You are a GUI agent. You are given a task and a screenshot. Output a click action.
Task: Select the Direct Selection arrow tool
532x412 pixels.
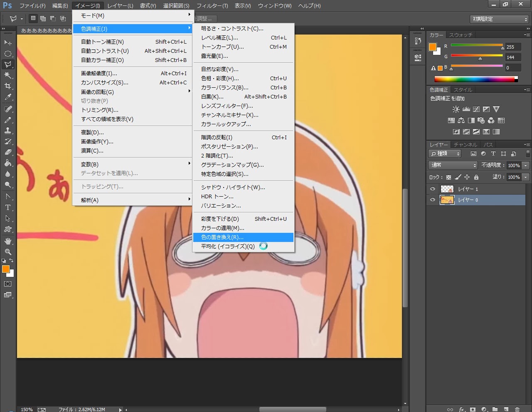click(8, 218)
